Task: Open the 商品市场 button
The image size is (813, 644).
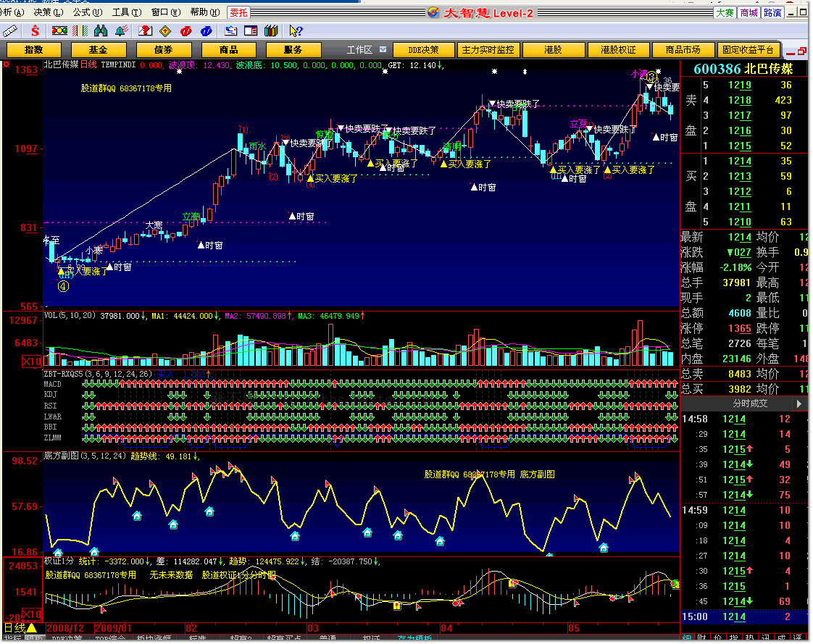Action: 683,50
